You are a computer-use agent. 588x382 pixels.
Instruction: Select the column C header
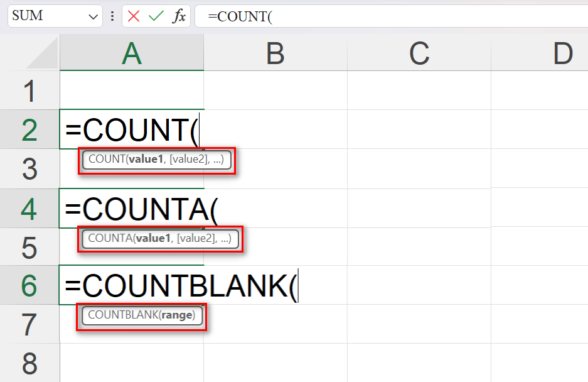[419, 55]
